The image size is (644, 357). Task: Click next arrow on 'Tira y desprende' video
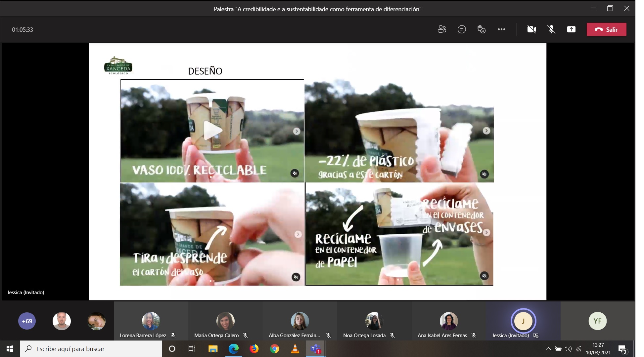(x=298, y=234)
